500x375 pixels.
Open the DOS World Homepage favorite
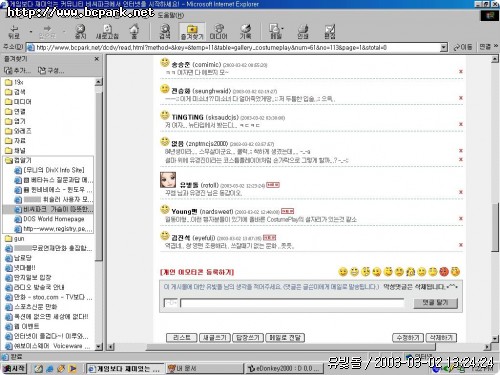click(49, 219)
